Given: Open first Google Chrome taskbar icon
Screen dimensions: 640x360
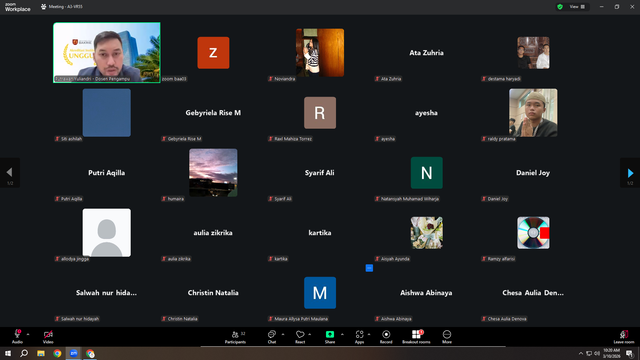Looking at the screenshot, I should coord(57,353).
